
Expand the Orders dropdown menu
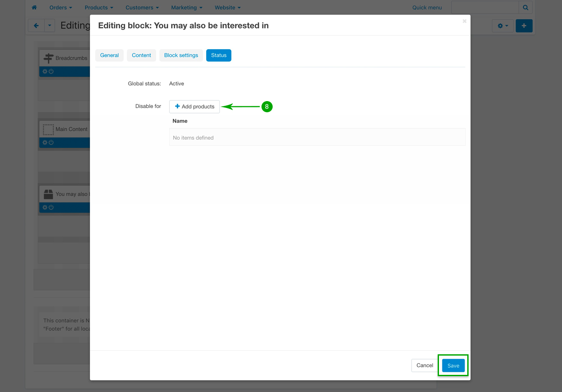coord(60,8)
